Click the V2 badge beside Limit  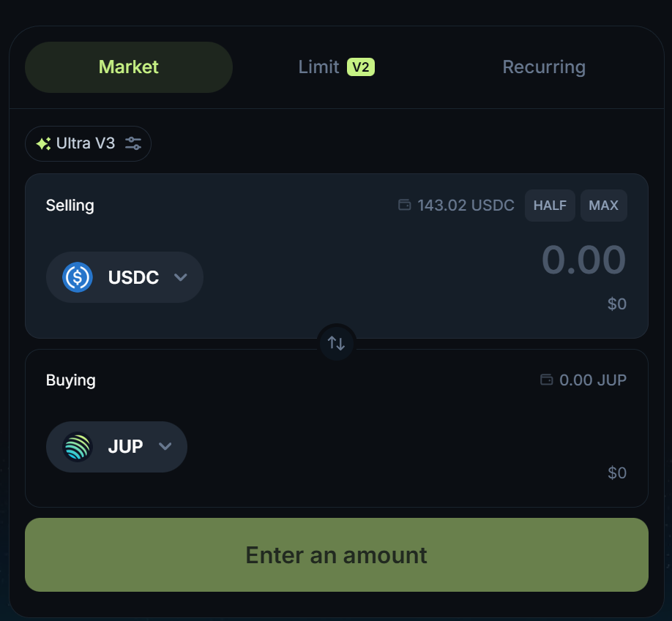pyautogui.click(x=361, y=67)
